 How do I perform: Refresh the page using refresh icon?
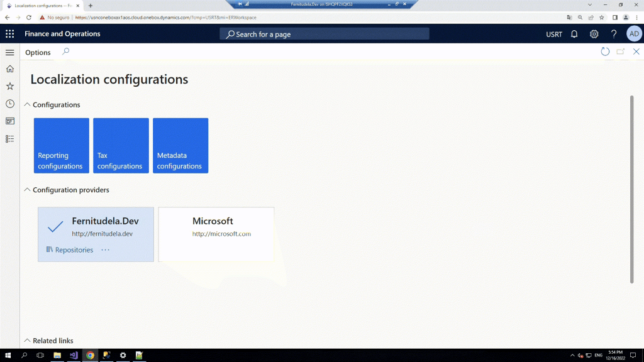605,52
